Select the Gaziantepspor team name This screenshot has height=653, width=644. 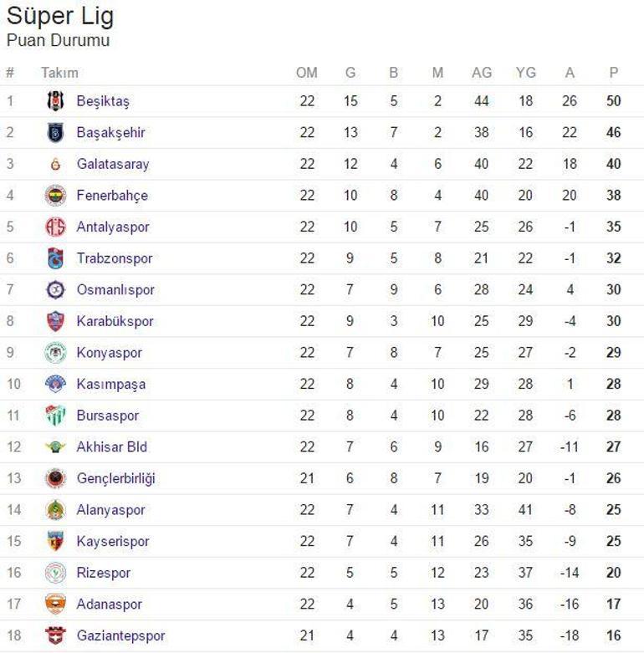[120, 635]
